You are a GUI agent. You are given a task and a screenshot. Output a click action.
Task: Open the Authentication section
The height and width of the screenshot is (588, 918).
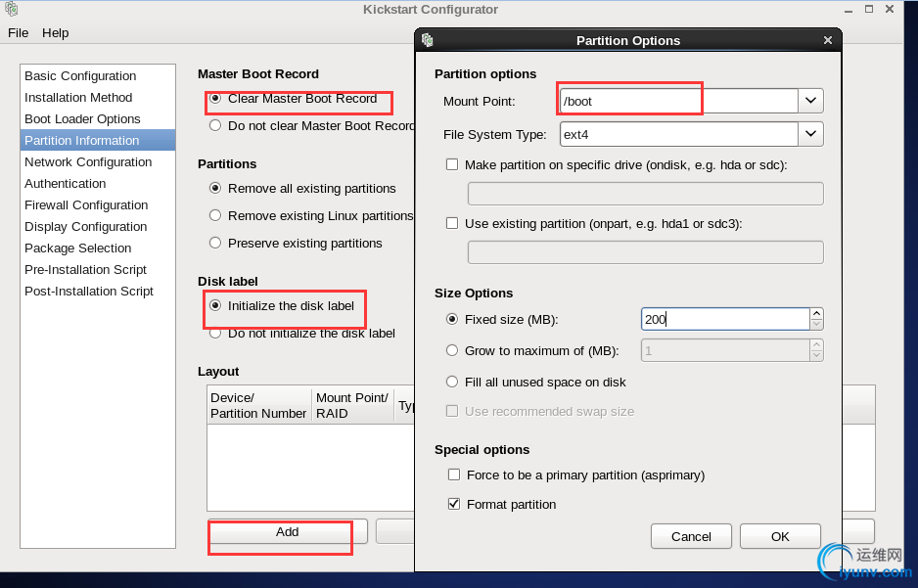tap(98, 184)
